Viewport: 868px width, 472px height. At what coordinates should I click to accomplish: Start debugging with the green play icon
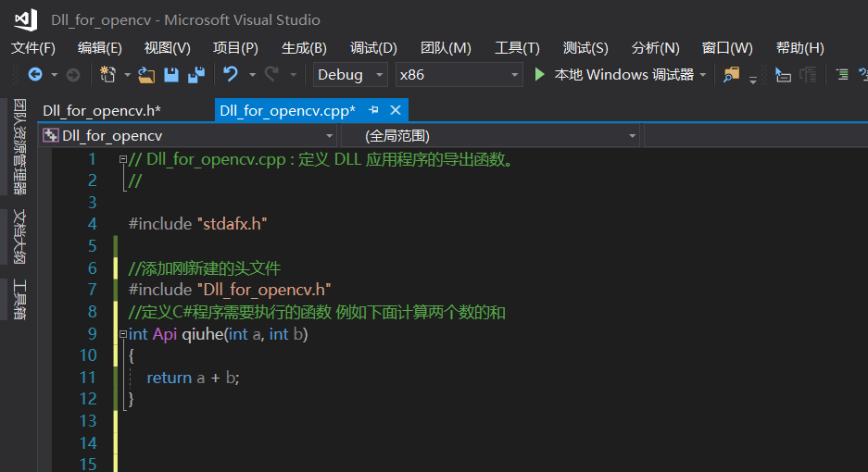click(539, 74)
